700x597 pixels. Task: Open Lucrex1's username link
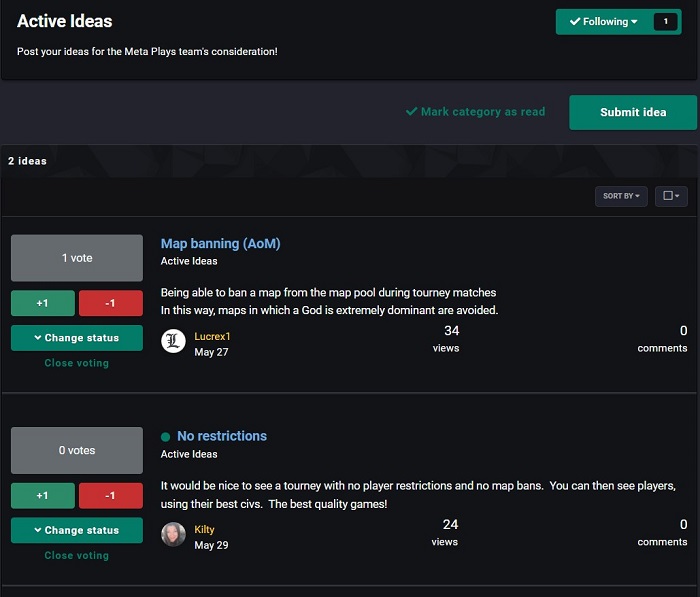tap(212, 337)
